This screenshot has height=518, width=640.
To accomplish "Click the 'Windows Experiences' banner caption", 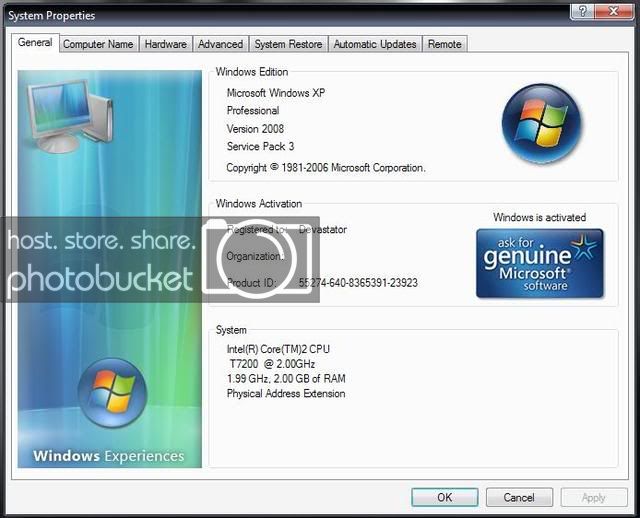I will coord(109,456).
